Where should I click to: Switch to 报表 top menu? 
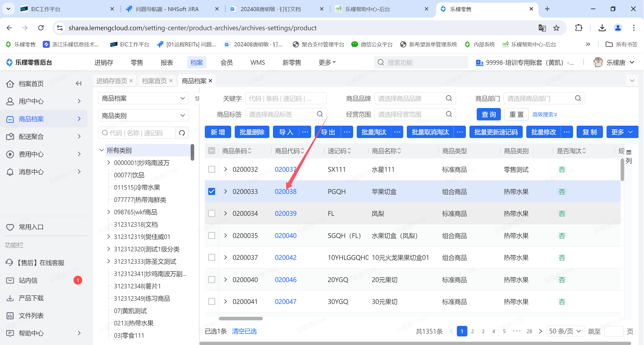click(167, 62)
